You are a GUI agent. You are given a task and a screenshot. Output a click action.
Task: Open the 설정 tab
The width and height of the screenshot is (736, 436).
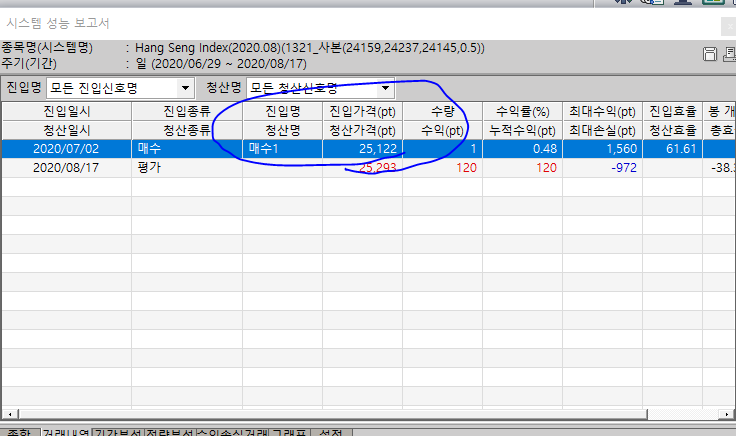click(x=330, y=433)
